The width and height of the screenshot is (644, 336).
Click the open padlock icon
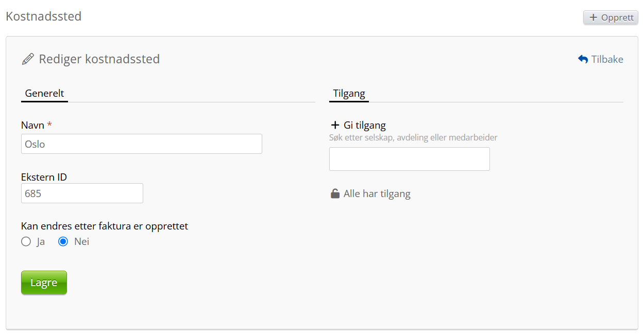335,194
